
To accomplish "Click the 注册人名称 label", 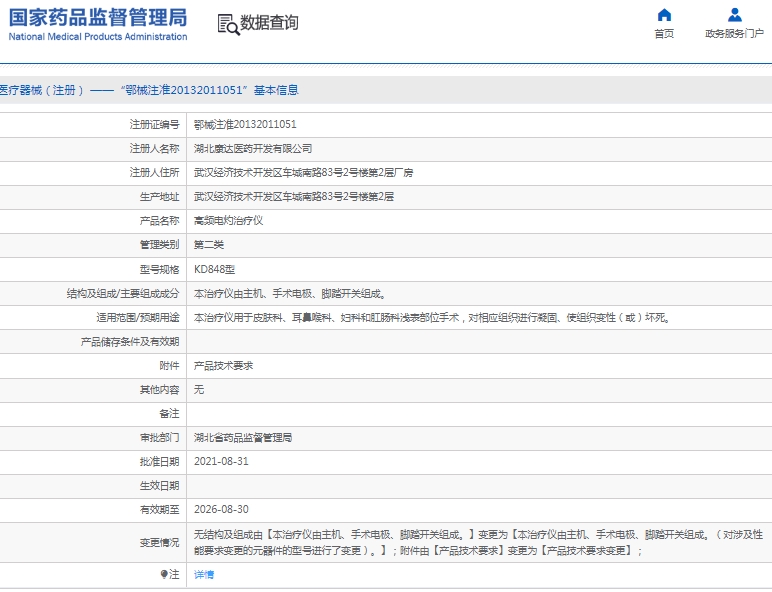I will [155, 148].
